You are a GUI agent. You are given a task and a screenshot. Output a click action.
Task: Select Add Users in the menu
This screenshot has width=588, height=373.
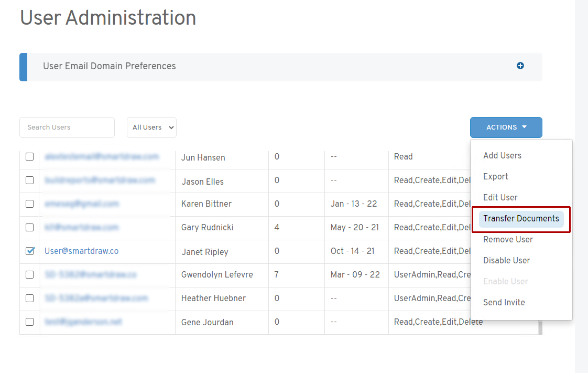[x=502, y=156]
